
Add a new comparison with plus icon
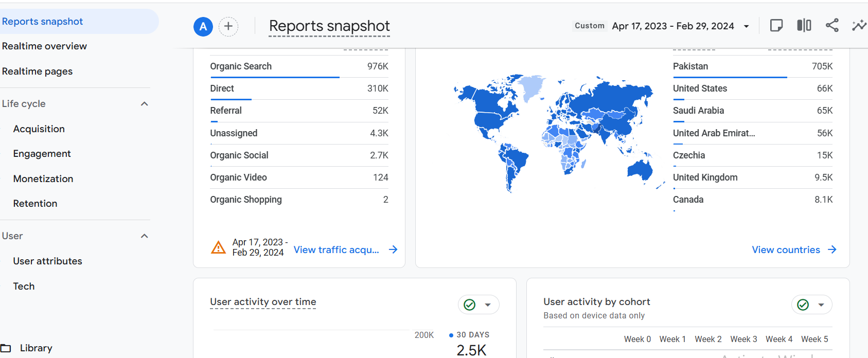(x=228, y=26)
